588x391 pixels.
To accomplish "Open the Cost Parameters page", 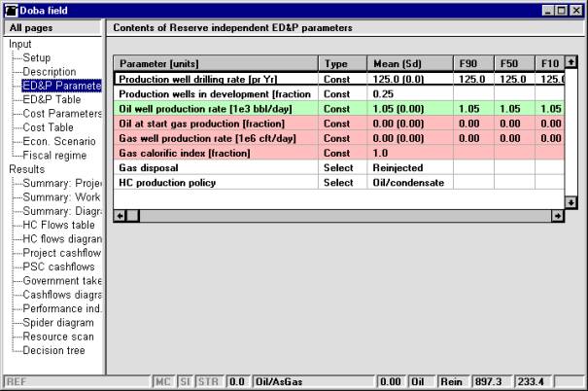I will point(62,114).
